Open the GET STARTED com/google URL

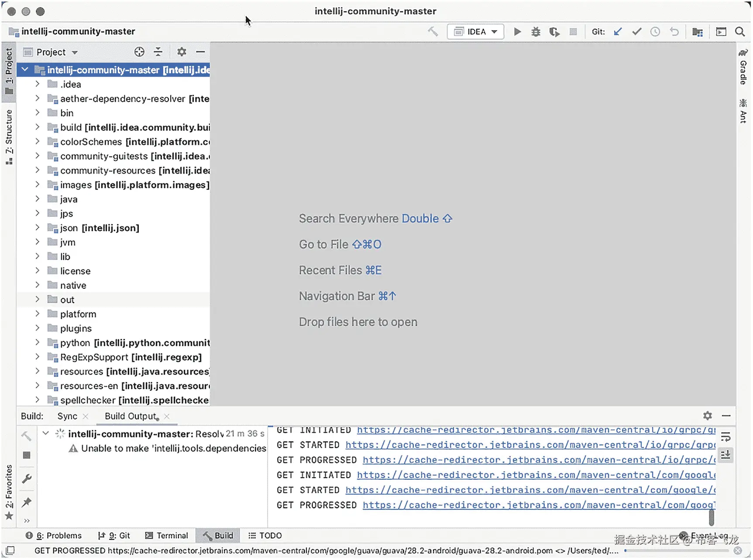530,490
